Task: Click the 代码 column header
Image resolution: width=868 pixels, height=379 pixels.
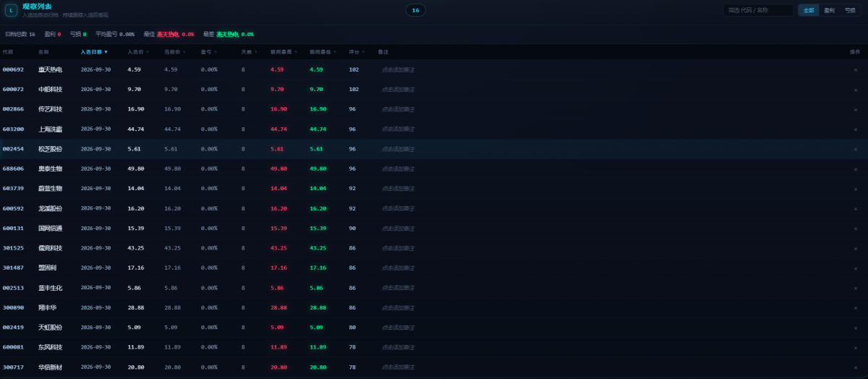Action: pyautogui.click(x=8, y=52)
